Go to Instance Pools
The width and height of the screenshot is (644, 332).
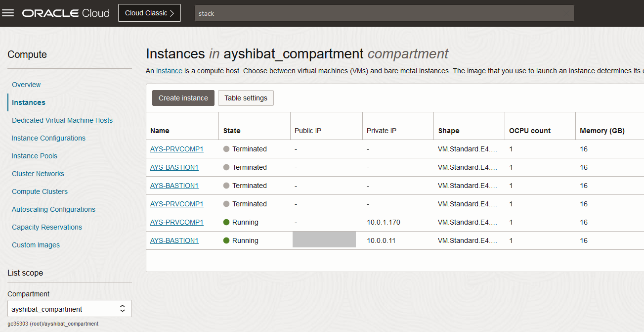coord(35,156)
